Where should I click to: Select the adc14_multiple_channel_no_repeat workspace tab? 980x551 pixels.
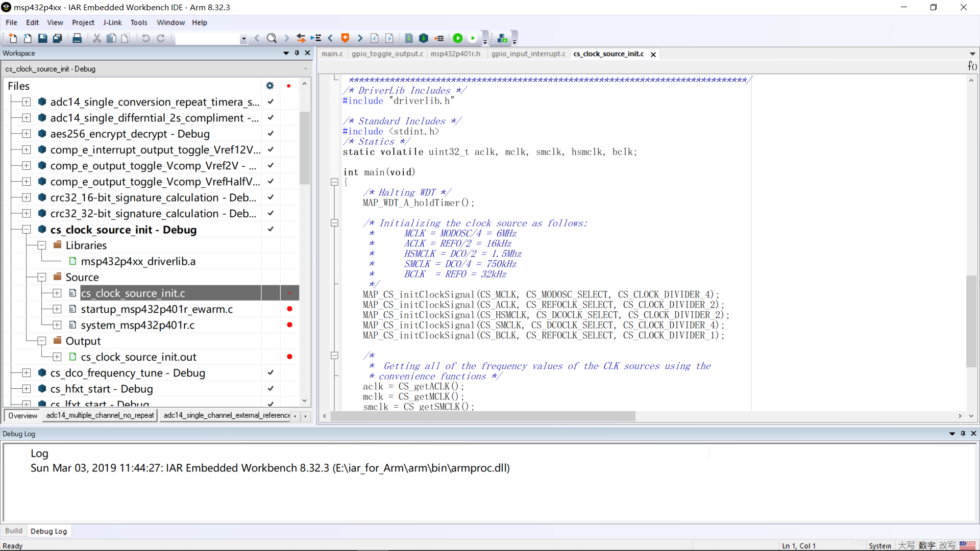pos(100,415)
